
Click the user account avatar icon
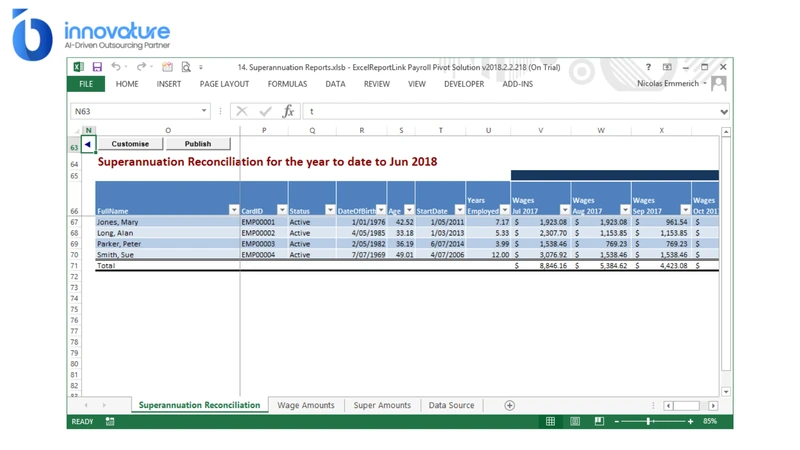(x=718, y=83)
